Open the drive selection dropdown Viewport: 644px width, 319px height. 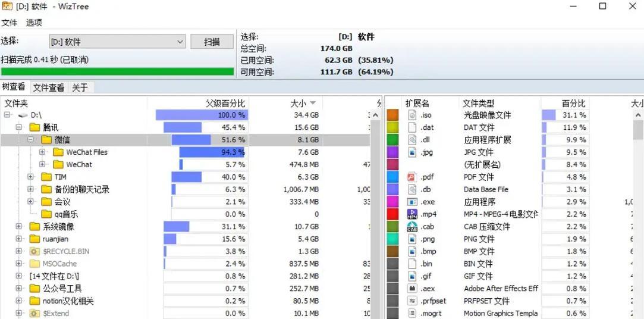pyautogui.click(x=180, y=42)
